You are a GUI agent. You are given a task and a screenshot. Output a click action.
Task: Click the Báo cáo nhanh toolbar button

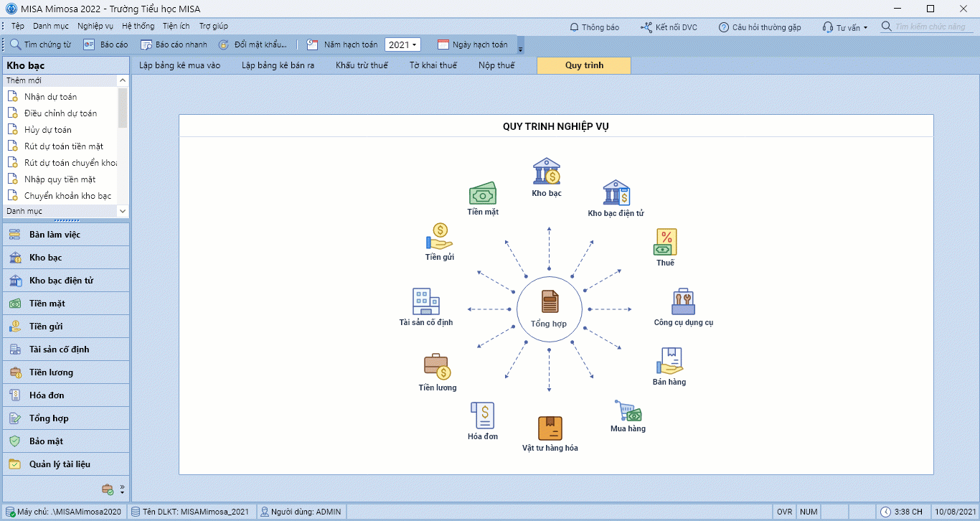(174, 44)
